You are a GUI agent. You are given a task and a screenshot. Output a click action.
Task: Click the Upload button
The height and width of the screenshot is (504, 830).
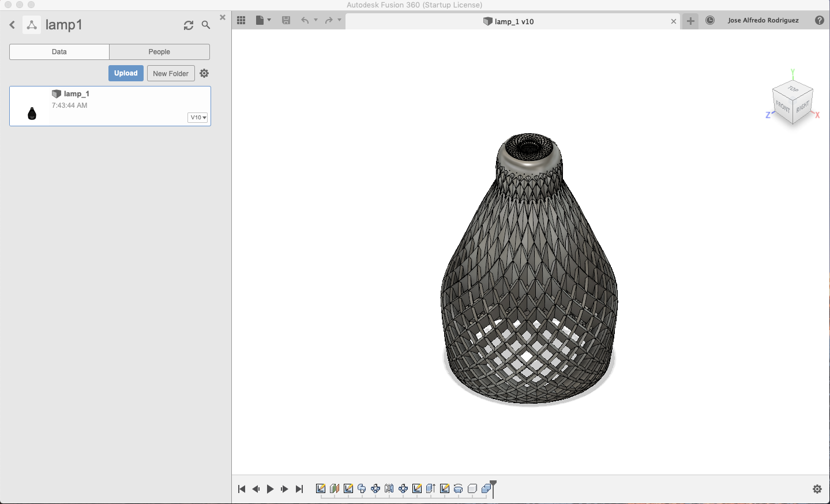tap(125, 73)
